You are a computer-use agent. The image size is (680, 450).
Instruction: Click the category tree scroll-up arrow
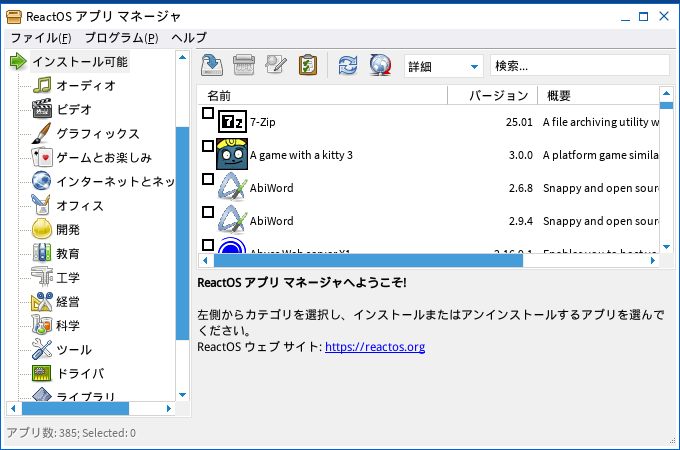(183, 57)
